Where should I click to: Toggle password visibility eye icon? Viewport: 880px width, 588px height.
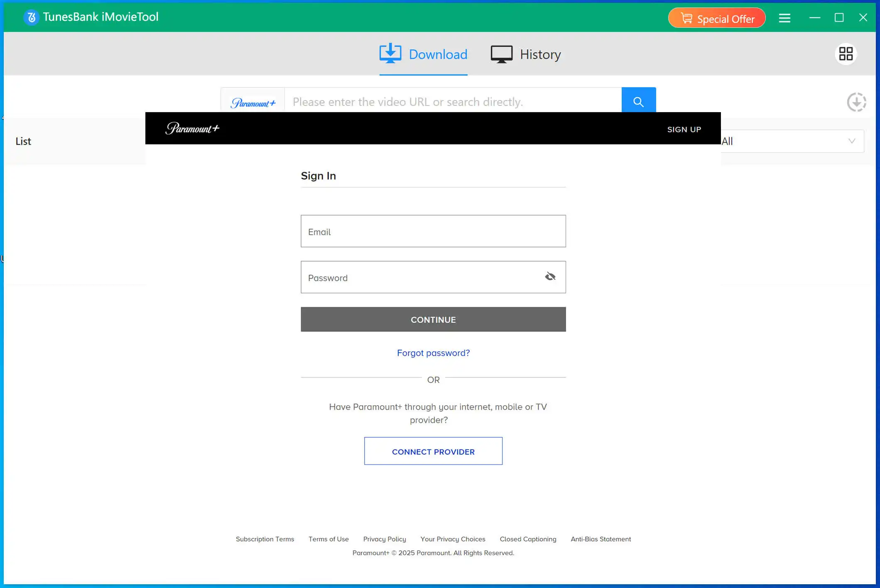[550, 277]
